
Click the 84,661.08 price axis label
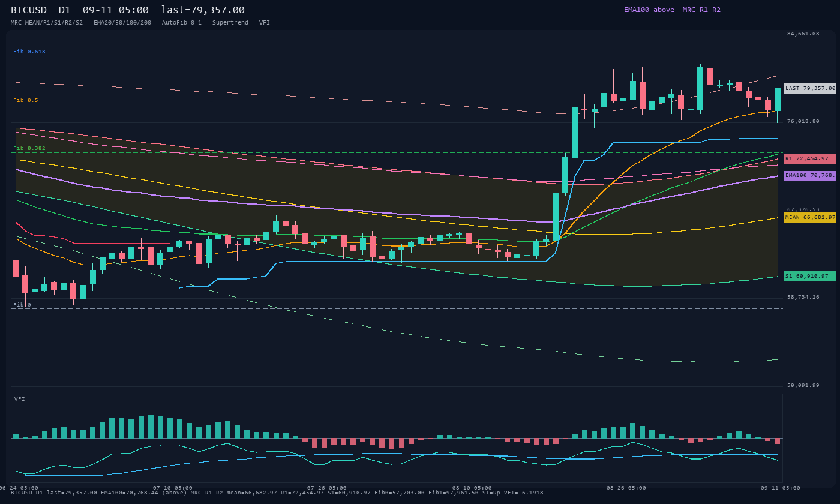[803, 34]
